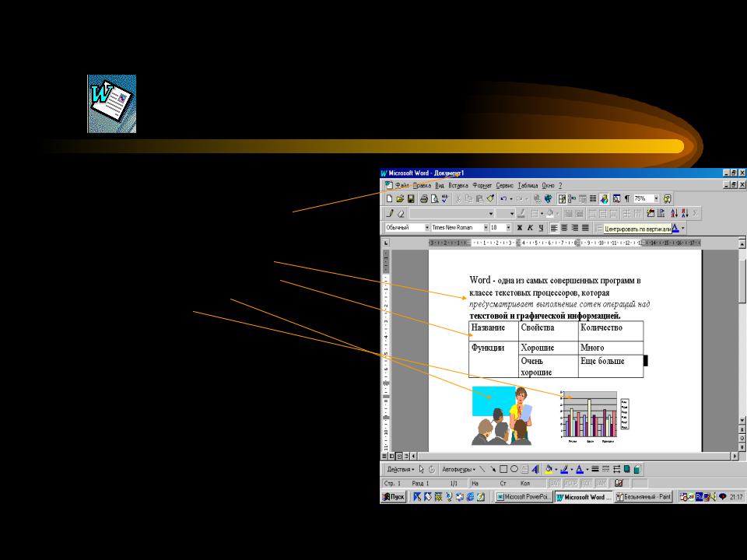Toggle show/hide paragraph marks (¶)
This screenshot has height=560, width=747.
tap(627, 198)
